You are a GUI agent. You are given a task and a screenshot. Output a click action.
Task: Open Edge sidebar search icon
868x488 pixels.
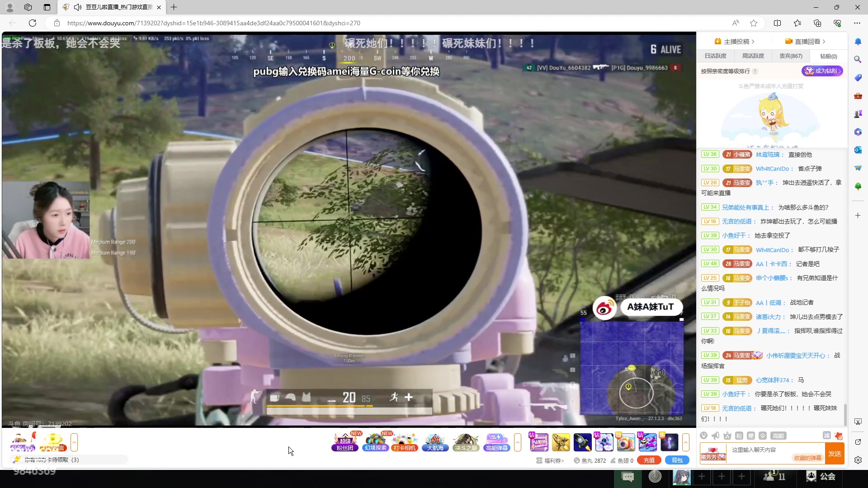tap(858, 59)
